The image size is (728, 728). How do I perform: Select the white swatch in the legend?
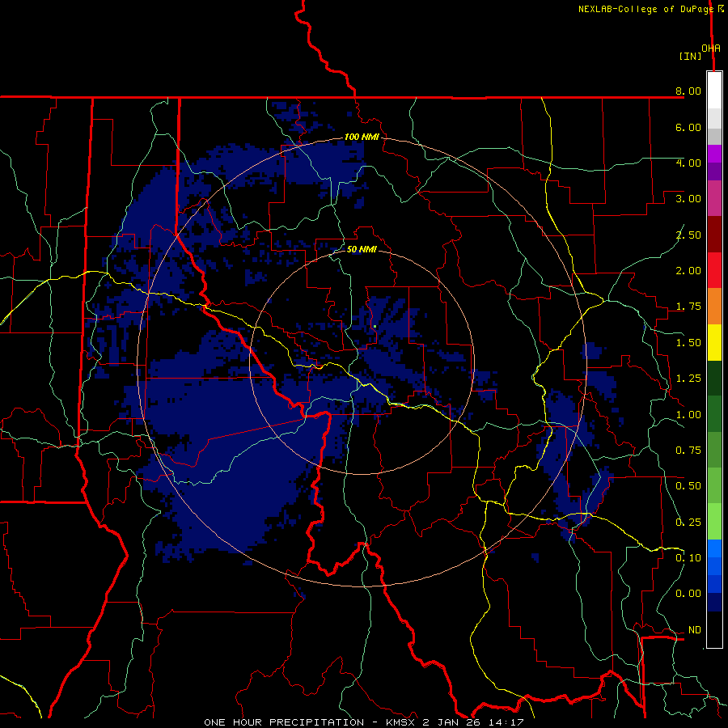click(714, 91)
